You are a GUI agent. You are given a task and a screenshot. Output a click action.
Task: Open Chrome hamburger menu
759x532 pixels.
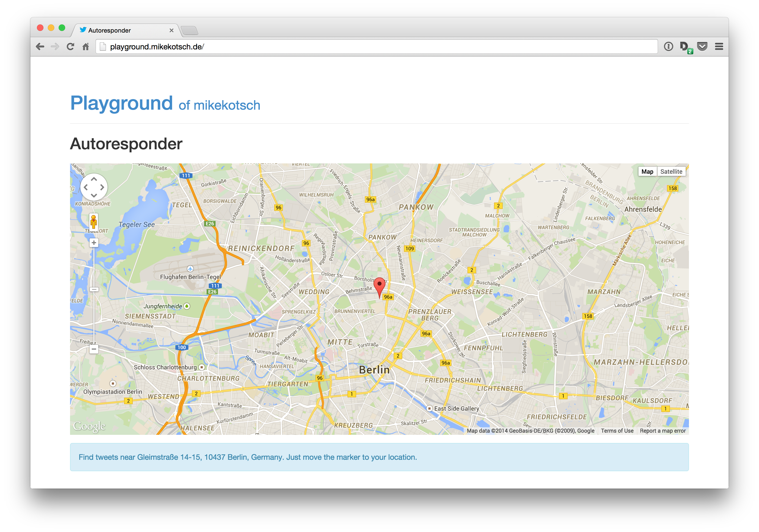coord(719,47)
